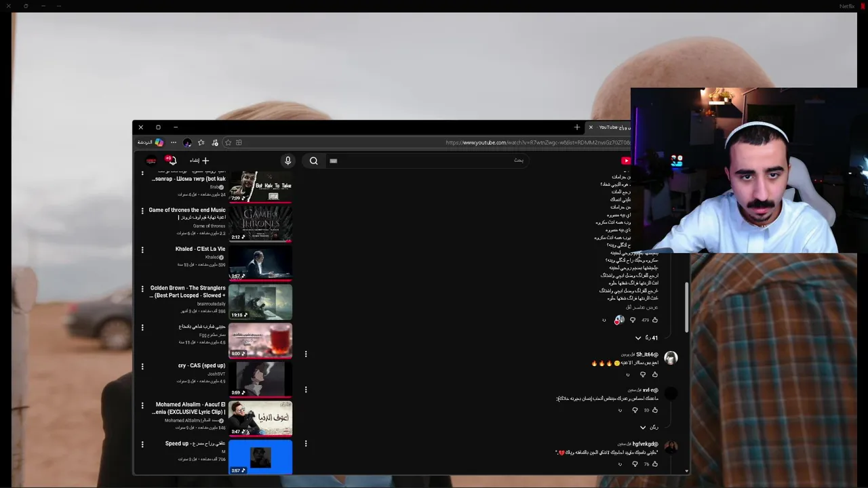
Task: Open more actions for the xvl-n comment
Action: pyautogui.click(x=306, y=390)
